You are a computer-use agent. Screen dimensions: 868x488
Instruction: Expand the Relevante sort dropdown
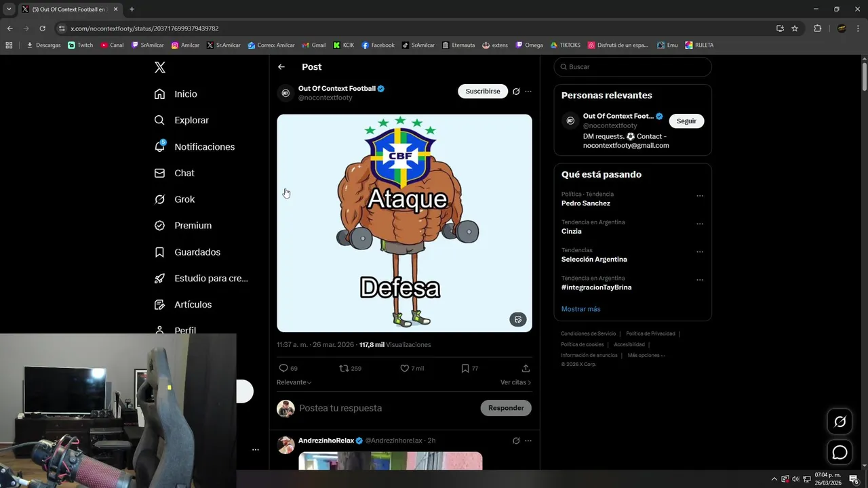[294, 382]
